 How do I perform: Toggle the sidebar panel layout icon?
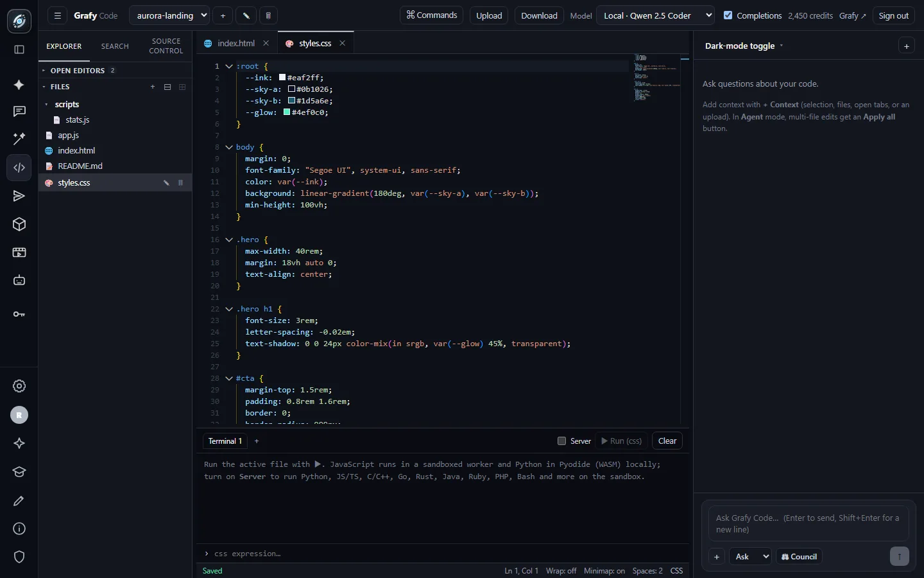pos(19,49)
